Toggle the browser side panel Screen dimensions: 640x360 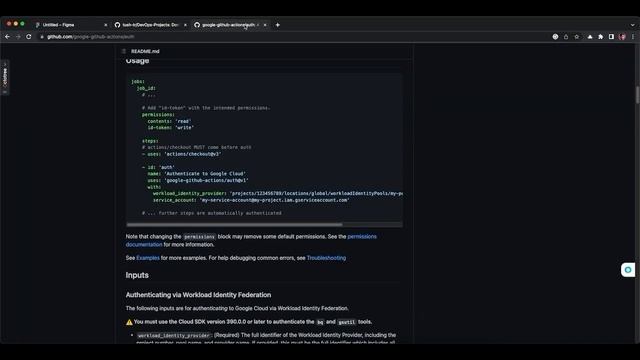611,37
